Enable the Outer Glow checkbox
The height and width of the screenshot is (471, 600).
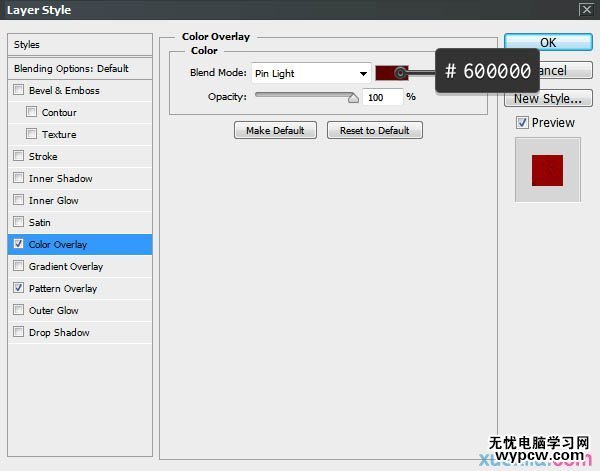[x=18, y=310]
